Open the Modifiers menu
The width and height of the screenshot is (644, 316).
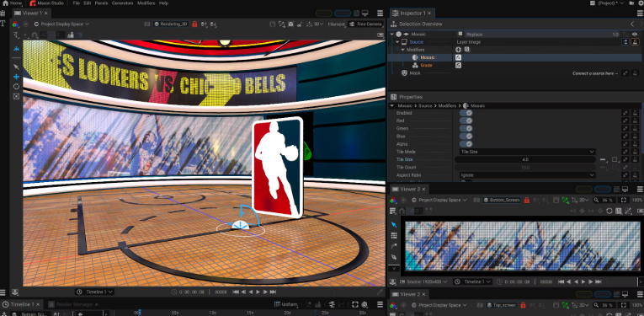click(x=146, y=3)
